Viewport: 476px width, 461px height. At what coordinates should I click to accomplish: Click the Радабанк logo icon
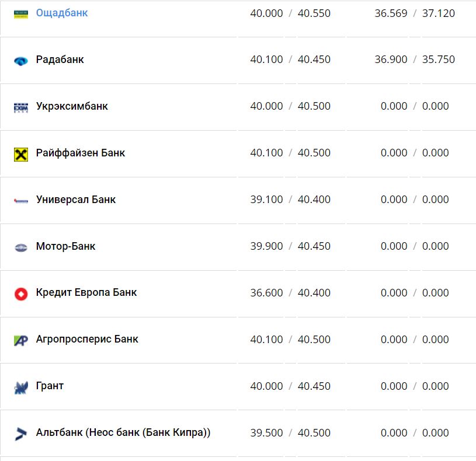(21, 61)
